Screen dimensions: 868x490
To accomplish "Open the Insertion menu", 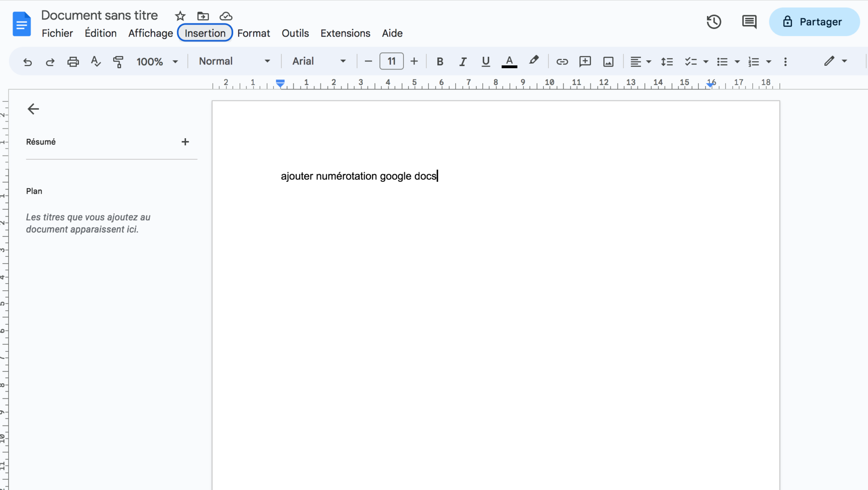I will [x=205, y=33].
